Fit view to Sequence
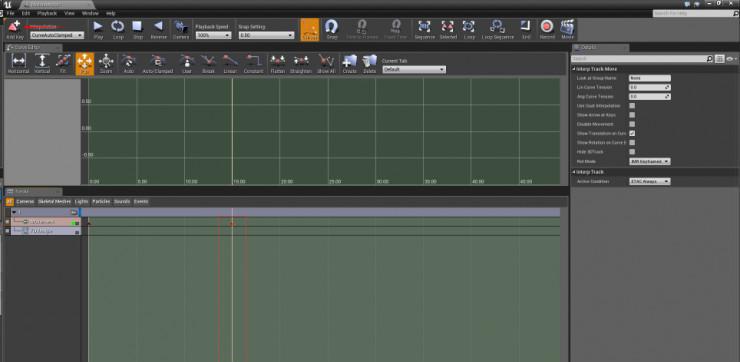The width and height of the screenshot is (740, 362). click(x=424, y=26)
